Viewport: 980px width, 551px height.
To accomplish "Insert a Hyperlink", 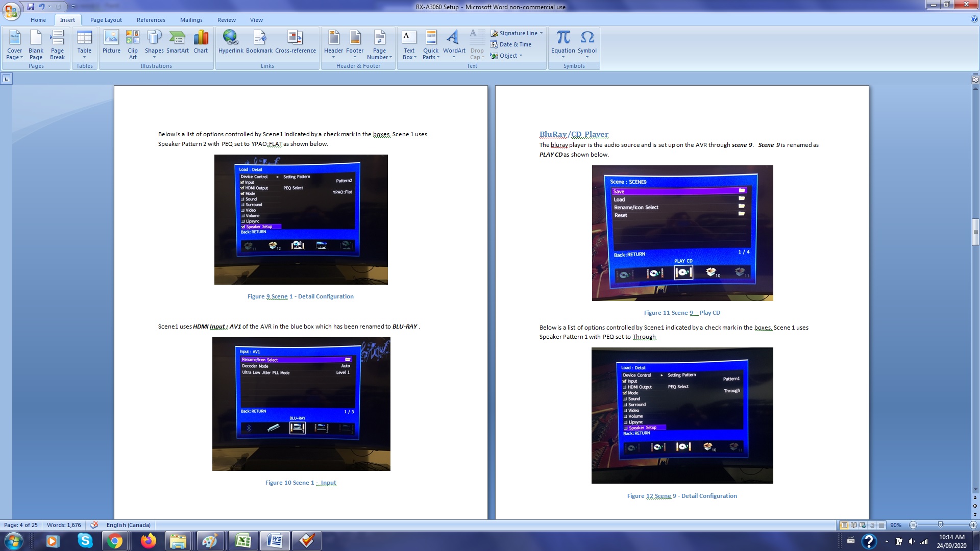I will 231,42.
